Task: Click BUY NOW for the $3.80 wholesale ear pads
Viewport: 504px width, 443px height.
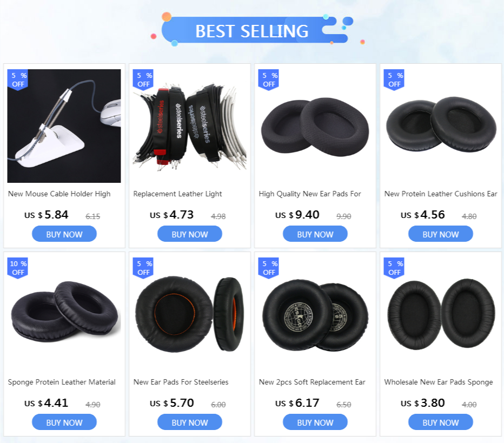Action: (441, 422)
